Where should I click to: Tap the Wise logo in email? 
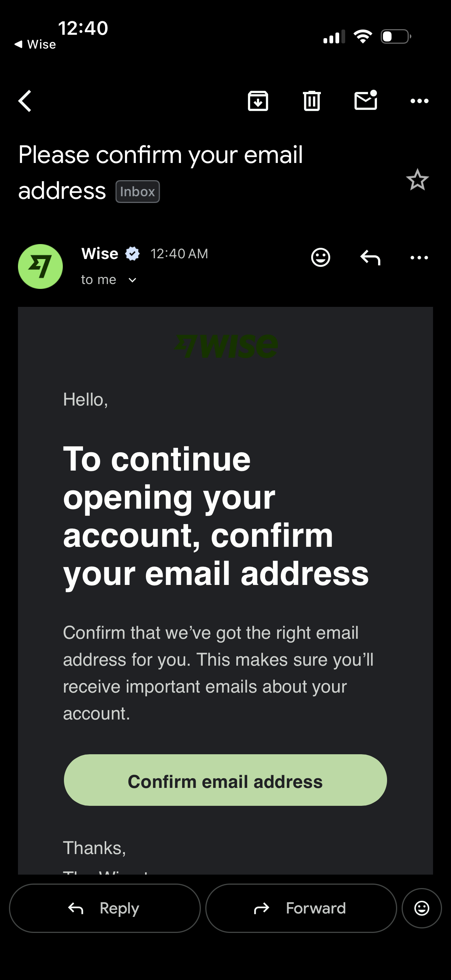[226, 346]
